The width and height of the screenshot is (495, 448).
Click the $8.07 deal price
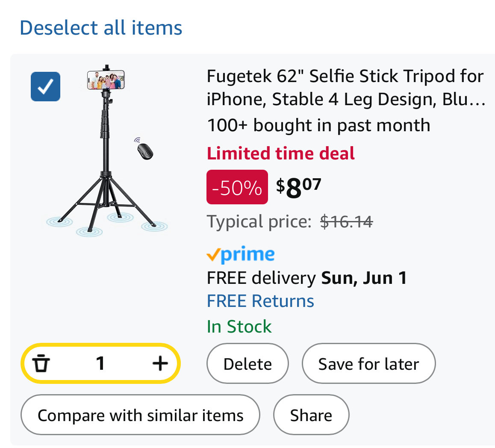point(298,187)
